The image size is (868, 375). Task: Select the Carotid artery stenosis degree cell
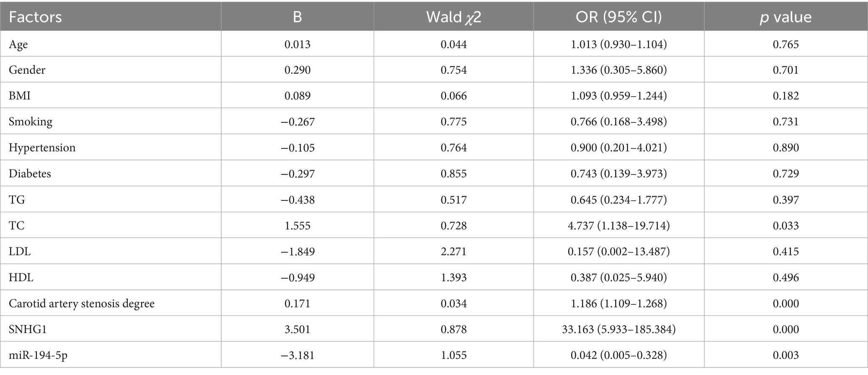81,304
